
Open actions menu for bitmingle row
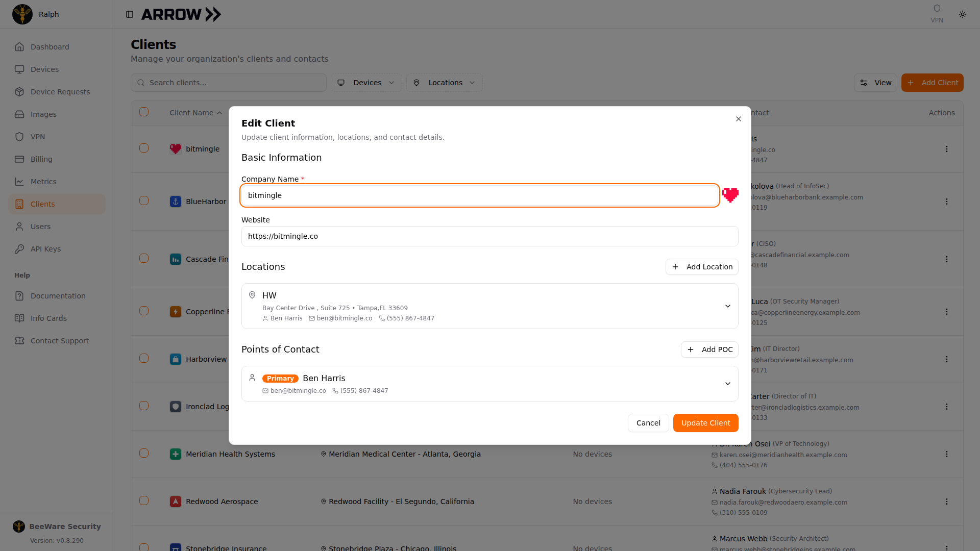point(947,149)
